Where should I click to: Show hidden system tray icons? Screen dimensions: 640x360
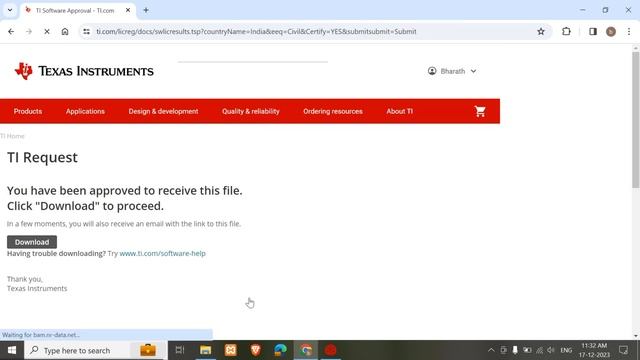[x=491, y=350]
